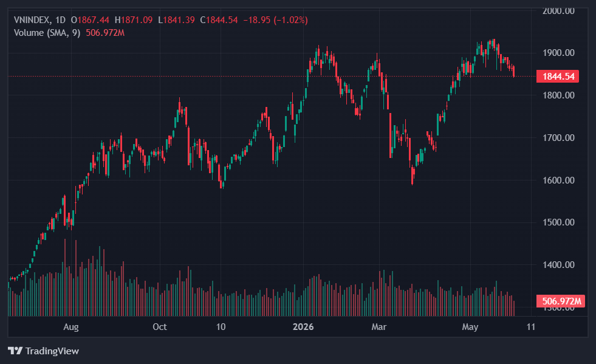This screenshot has width=596, height=364.
Task: Click the legend closing price value C1844.54
Action: tap(219, 20)
